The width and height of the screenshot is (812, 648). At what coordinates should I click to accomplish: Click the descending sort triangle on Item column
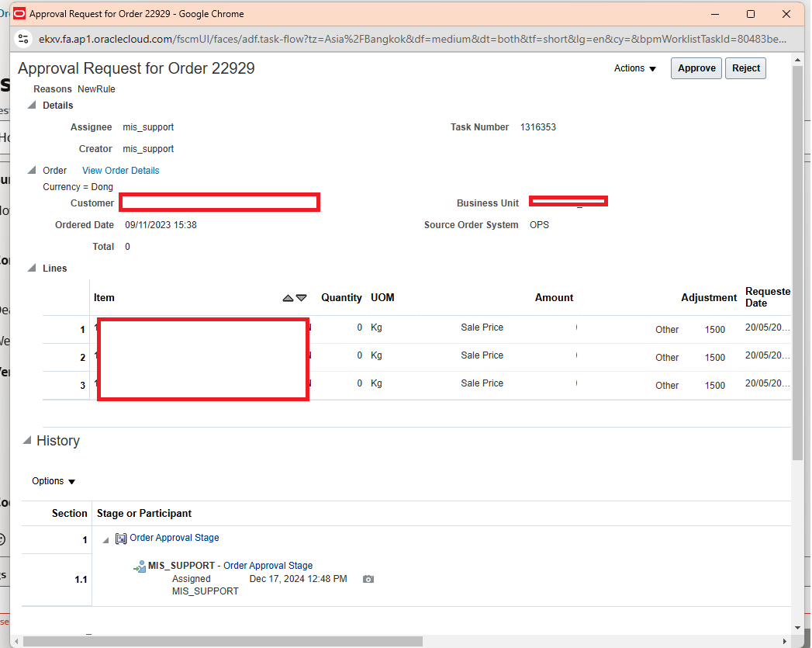[301, 297]
